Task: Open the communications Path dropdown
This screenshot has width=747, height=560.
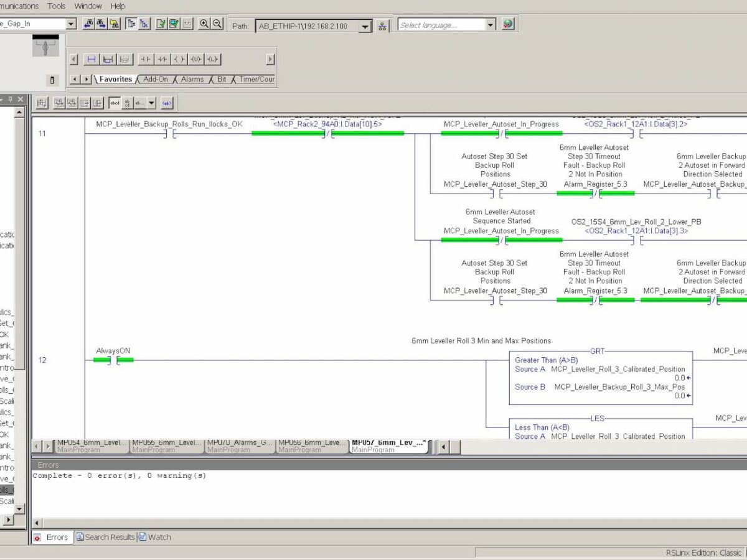Action: [365, 26]
